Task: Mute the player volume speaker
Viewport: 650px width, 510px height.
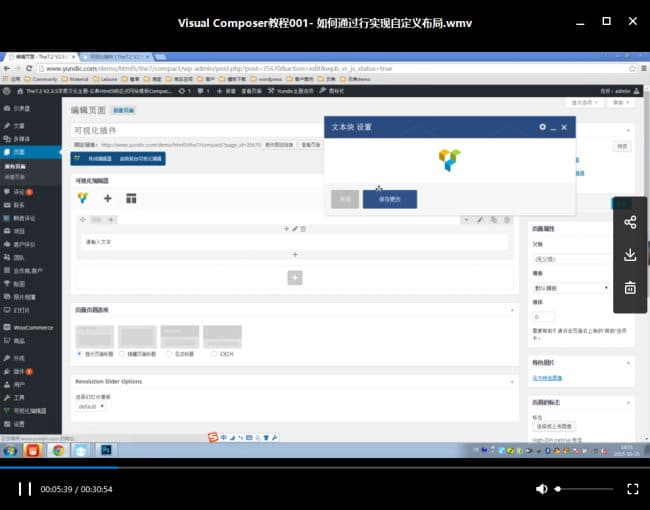Action: click(541, 489)
